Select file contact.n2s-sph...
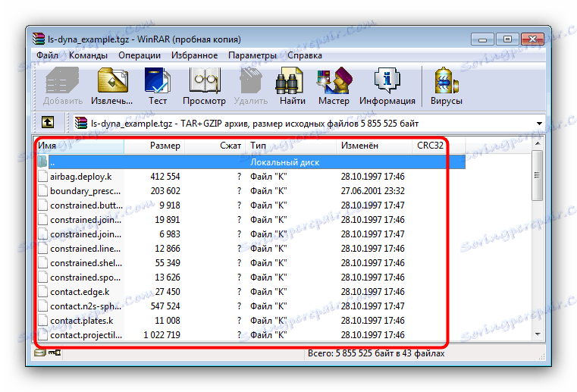577x392 pixels. click(86, 306)
